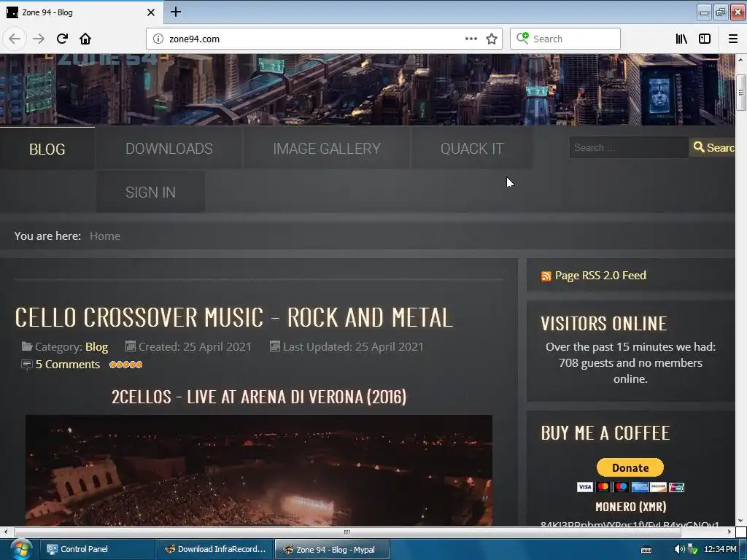
Task: Open the volume speaker tray icon
Action: pyautogui.click(x=679, y=549)
